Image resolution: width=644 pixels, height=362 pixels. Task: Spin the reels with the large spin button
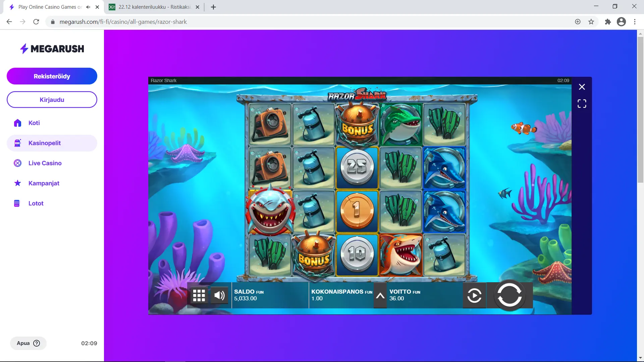[x=509, y=295]
